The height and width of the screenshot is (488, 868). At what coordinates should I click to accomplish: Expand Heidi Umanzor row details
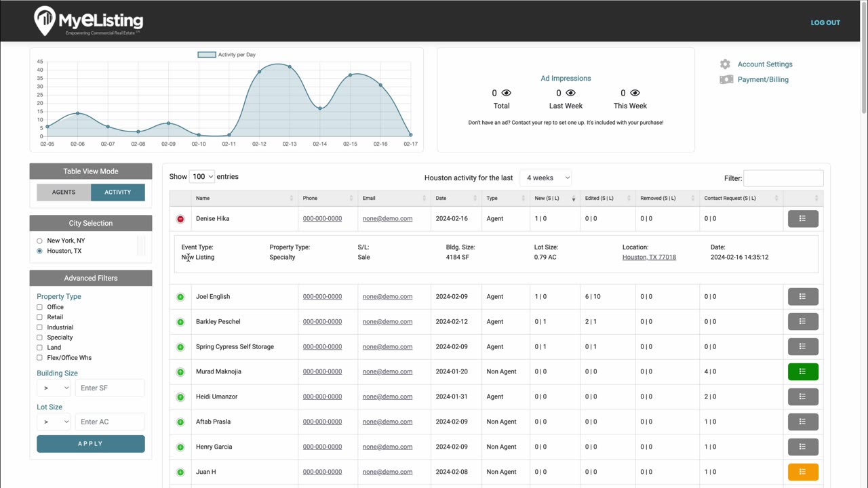point(180,397)
